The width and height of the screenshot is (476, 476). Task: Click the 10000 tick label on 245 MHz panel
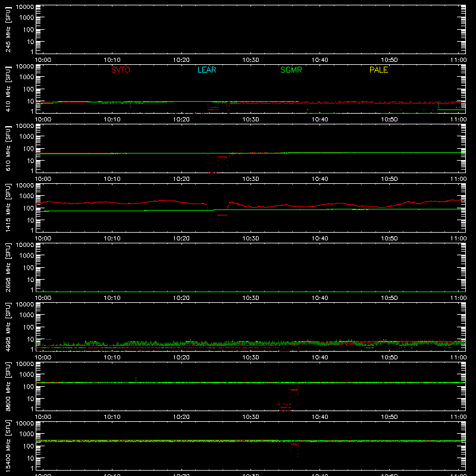tap(24, 7)
